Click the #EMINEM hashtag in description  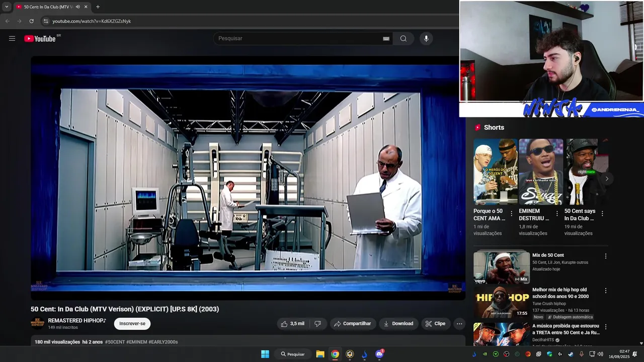137,342
